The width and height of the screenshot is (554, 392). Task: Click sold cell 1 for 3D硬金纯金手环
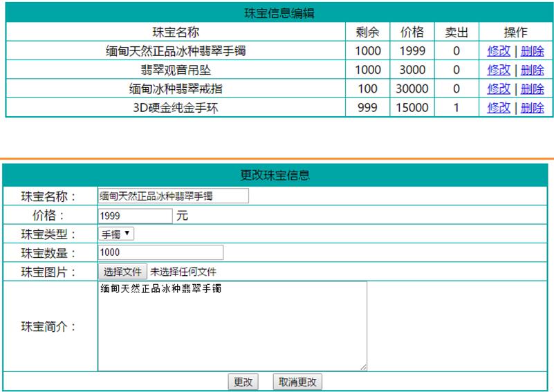click(x=456, y=107)
